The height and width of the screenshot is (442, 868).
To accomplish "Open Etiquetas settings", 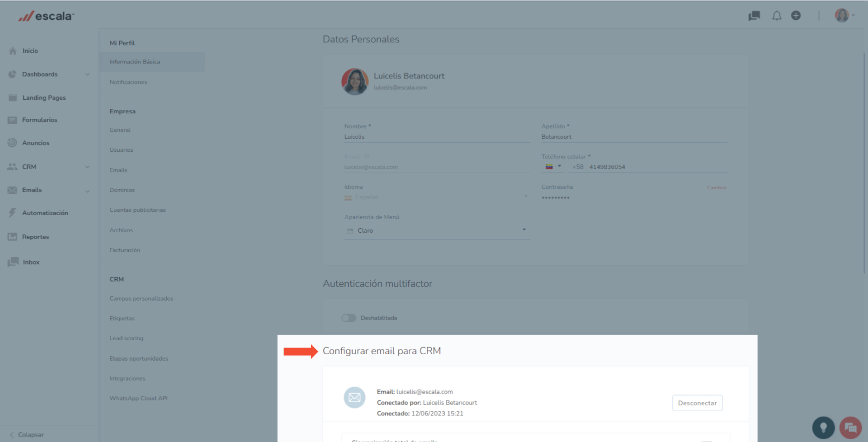I will pyautogui.click(x=122, y=319).
